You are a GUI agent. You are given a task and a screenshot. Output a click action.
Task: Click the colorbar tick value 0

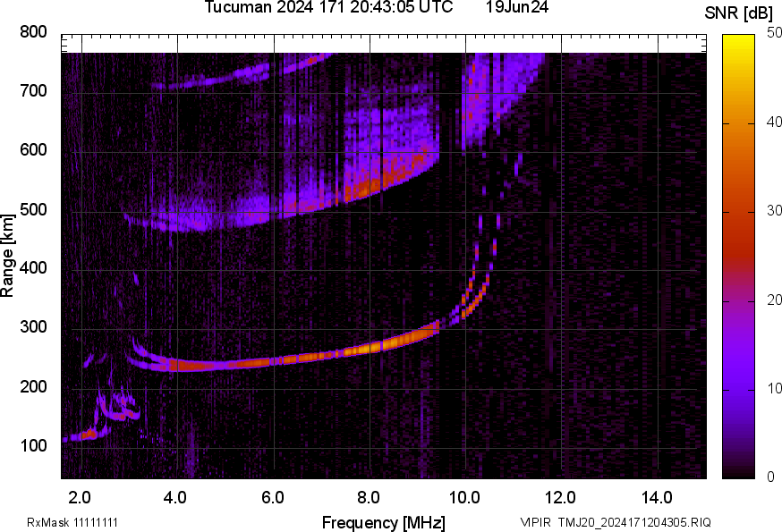pyautogui.click(x=770, y=477)
